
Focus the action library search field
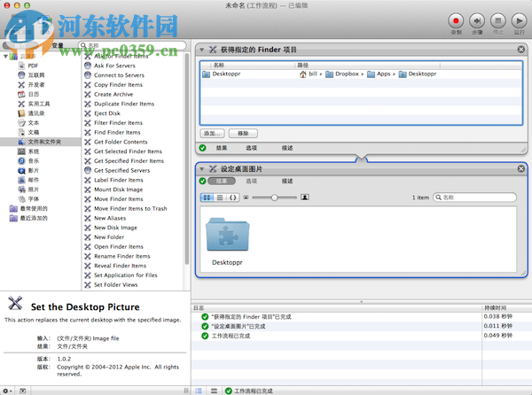(x=132, y=45)
